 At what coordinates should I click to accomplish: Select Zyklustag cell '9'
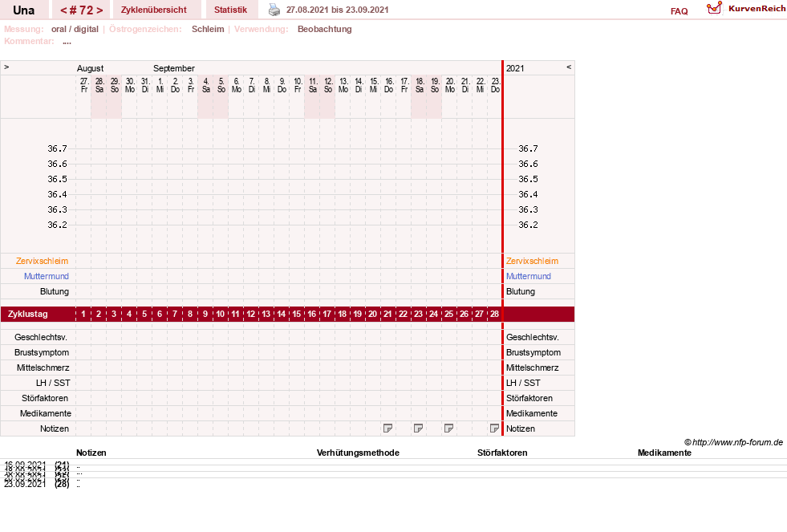coord(205,315)
